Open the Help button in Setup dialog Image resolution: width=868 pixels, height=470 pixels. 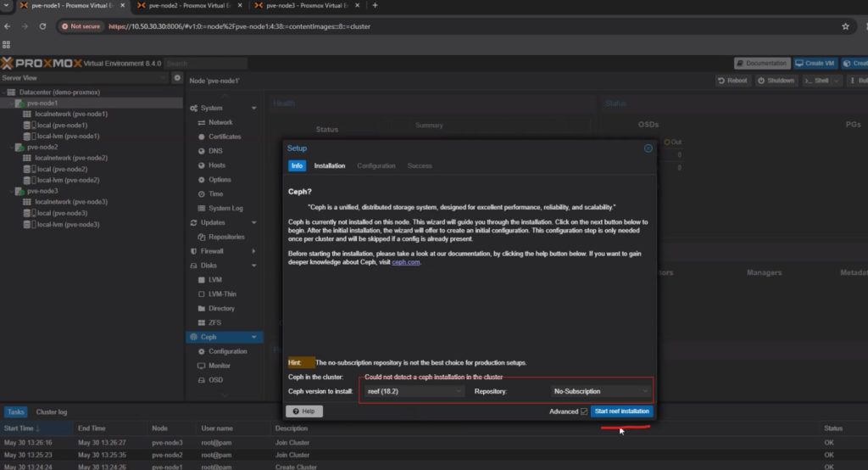[304, 411]
